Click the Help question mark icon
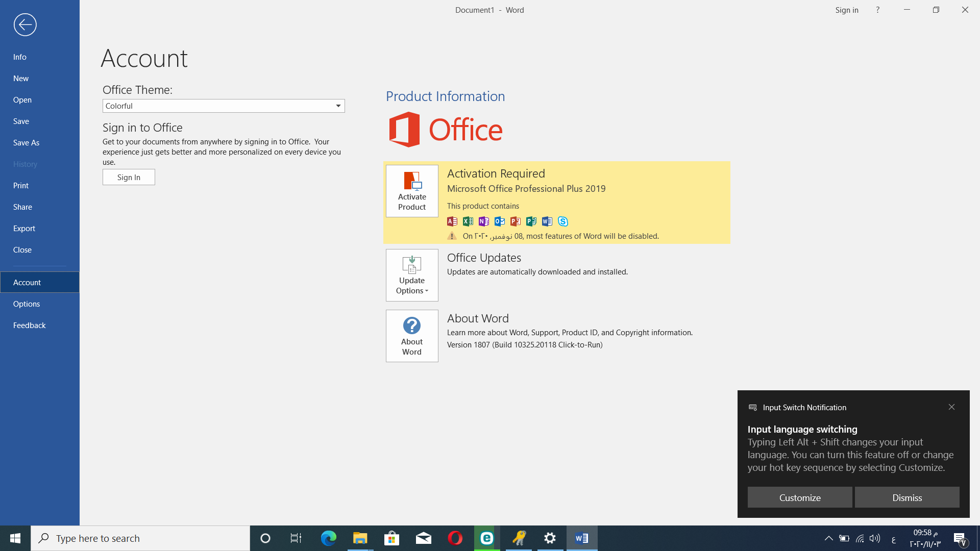 (878, 10)
